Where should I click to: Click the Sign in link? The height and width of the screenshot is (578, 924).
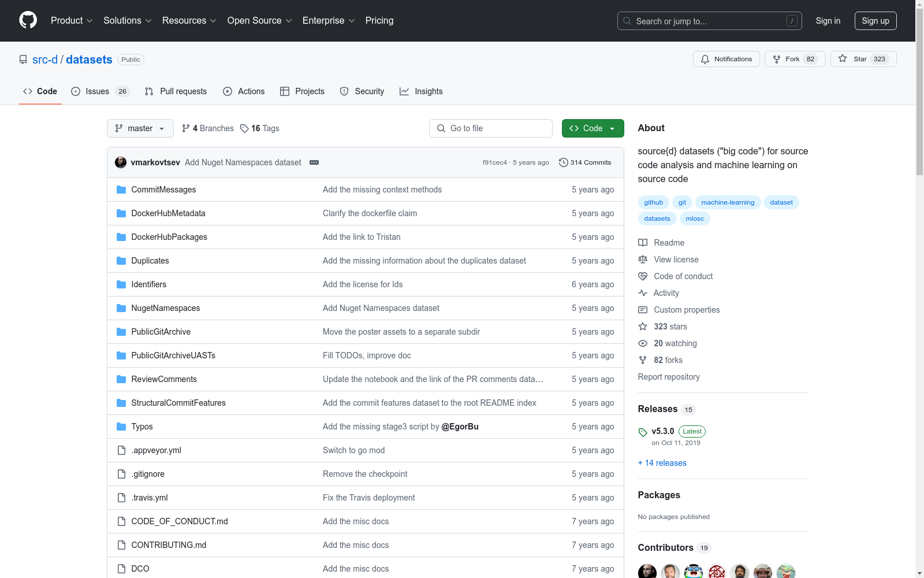[x=828, y=21]
